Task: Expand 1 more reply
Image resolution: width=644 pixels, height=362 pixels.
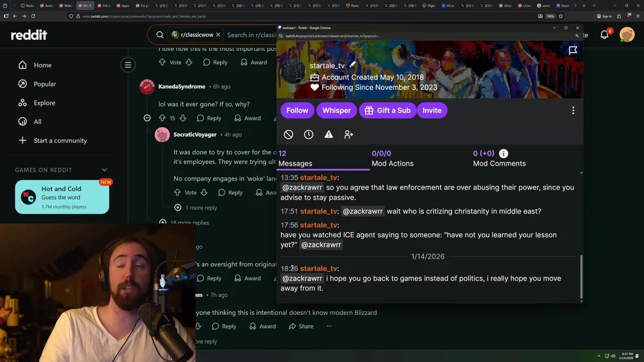Action: click(196, 208)
